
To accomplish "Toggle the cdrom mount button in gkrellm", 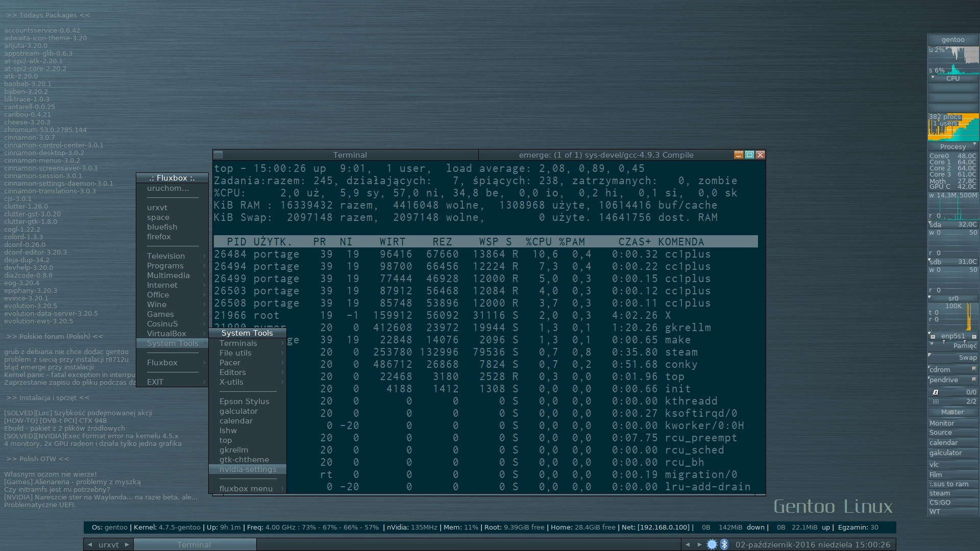I will (974, 368).
